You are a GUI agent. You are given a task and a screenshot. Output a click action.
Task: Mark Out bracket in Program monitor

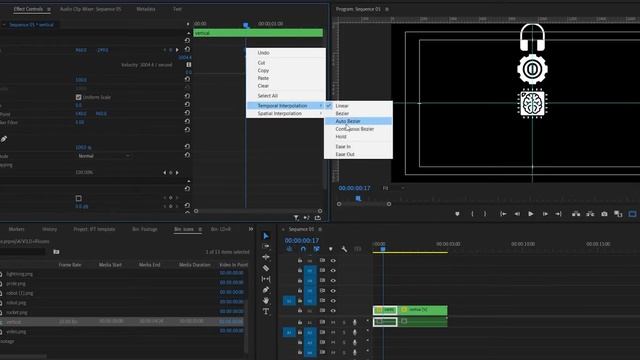click(485, 214)
